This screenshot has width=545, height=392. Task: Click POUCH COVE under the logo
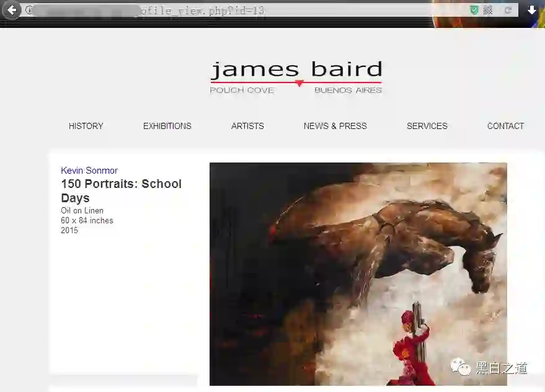coord(242,91)
